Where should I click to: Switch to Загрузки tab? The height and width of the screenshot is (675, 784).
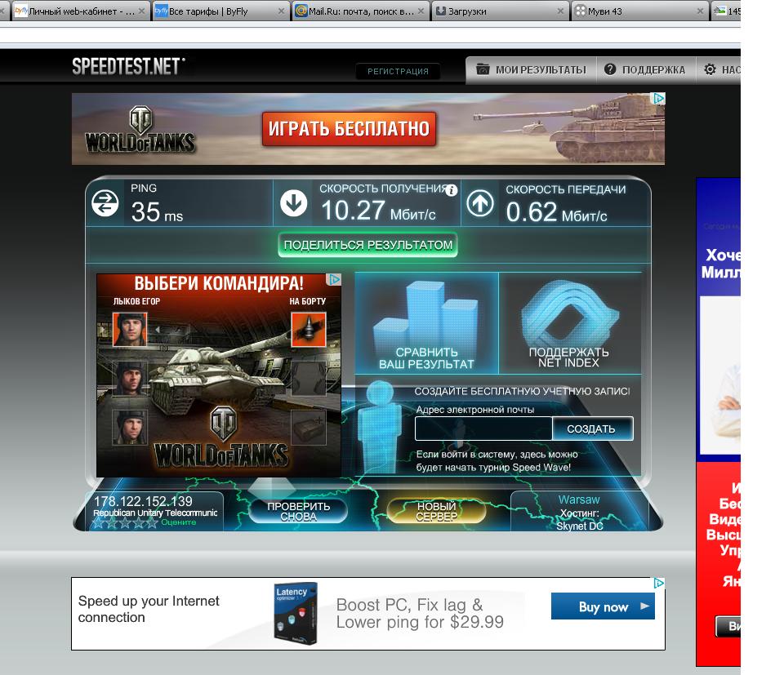(x=500, y=11)
